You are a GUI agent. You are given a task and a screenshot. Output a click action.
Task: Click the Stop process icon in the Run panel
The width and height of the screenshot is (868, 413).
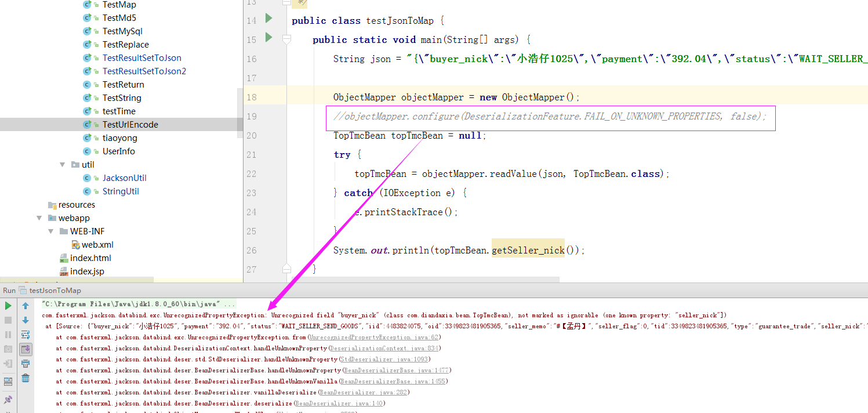(8, 320)
